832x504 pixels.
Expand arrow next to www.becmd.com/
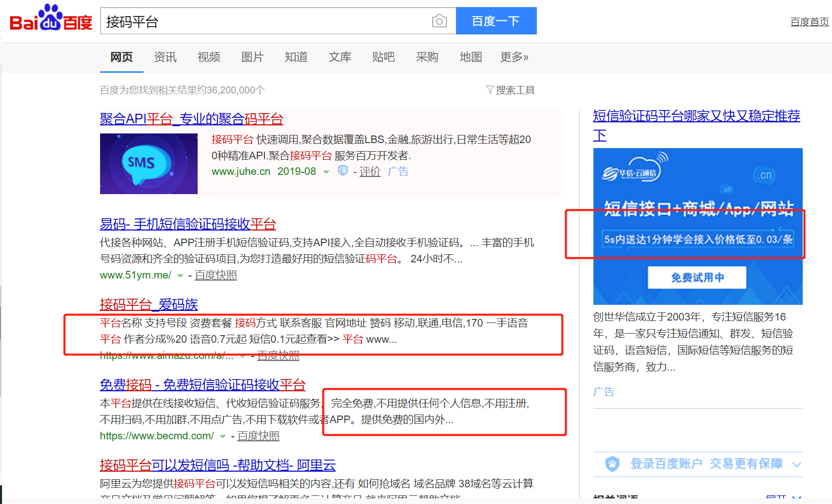pyautogui.click(x=222, y=436)
